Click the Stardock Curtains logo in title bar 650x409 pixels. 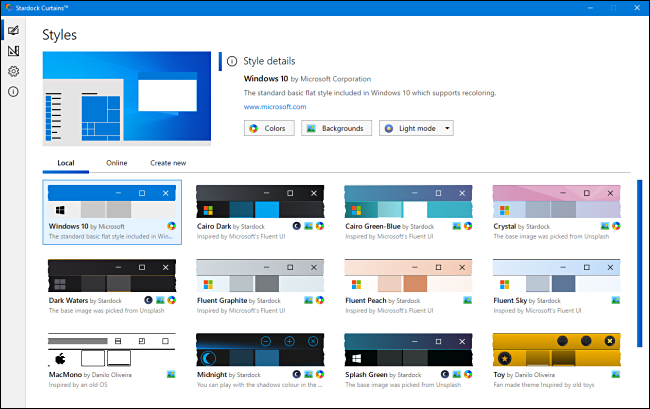coord(8,7)
